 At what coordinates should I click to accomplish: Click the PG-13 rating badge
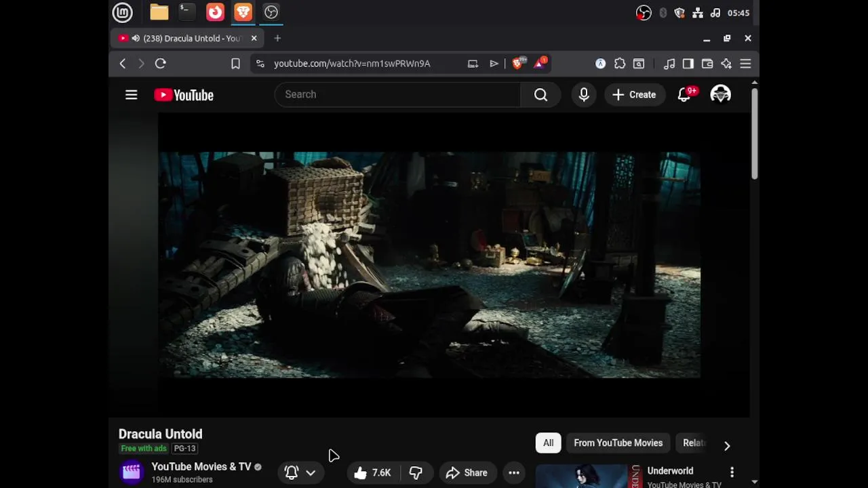click(x=184, y=449)
